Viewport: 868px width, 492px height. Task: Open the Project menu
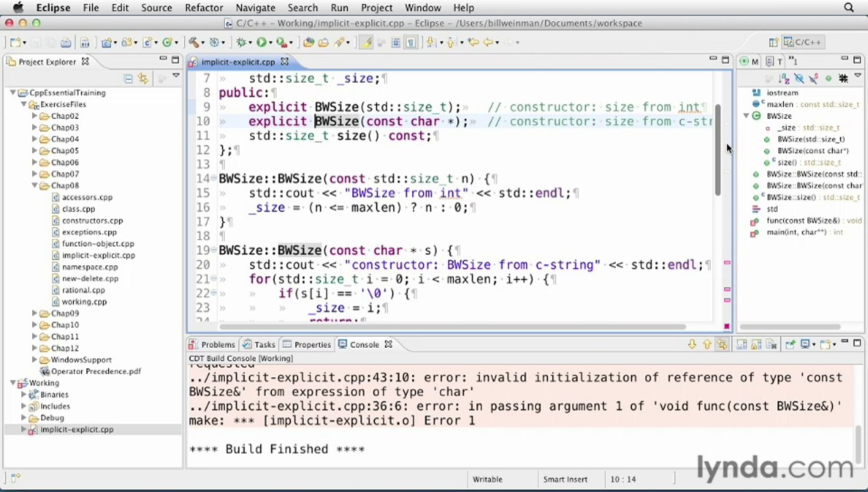coord(377,8)
